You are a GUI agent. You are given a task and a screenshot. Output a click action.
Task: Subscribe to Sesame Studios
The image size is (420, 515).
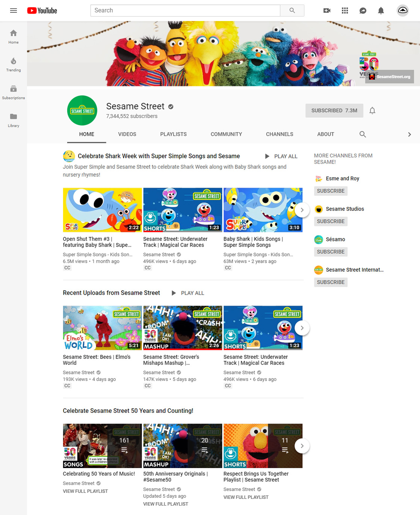331,221
